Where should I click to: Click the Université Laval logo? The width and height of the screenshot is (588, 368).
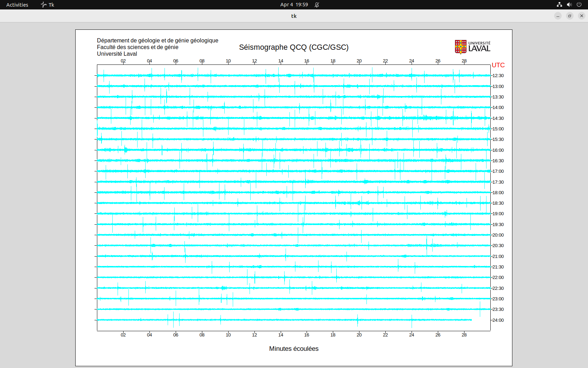tap(472, 47)
